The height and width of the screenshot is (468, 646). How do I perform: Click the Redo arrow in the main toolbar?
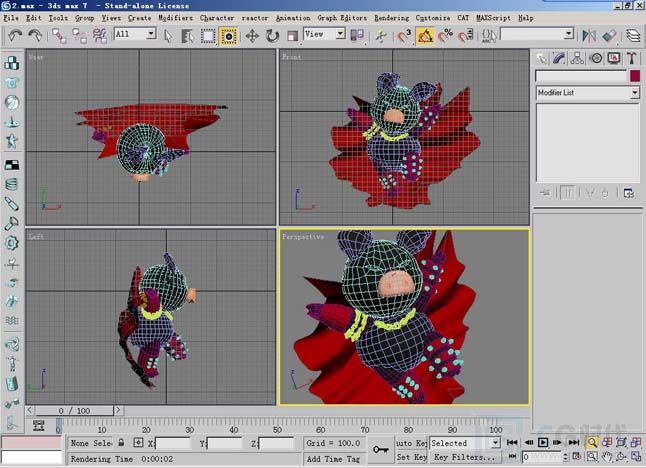[35, 36]
